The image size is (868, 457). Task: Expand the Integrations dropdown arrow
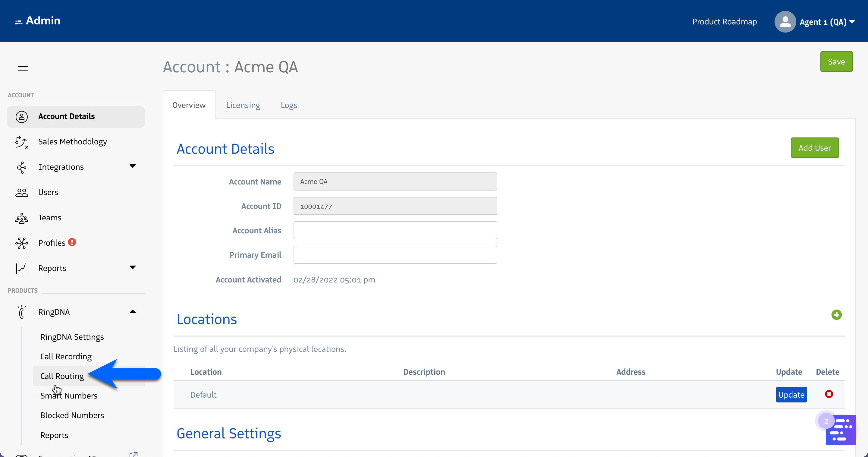click(132, 166)
